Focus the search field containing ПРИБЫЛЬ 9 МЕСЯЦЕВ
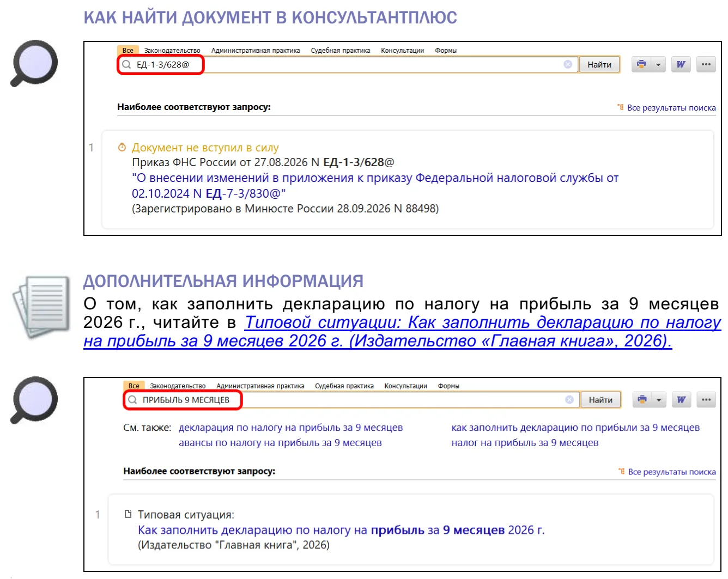This screenshot has height=579, width=728. coord(351,400)
